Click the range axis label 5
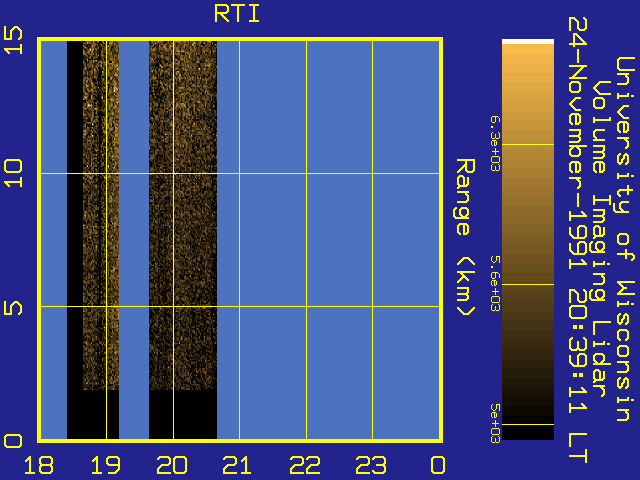This screenshot has height=480, width=640. (13, 306)
